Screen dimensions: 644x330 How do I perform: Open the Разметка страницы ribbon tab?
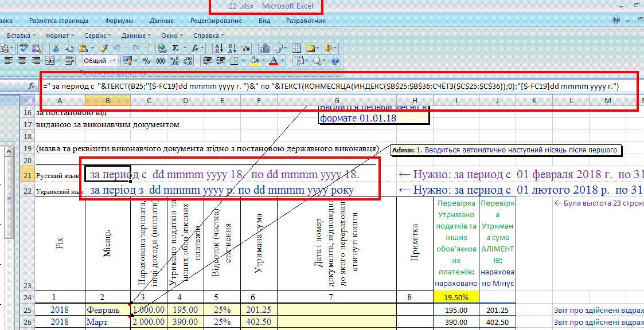[58, 21]
